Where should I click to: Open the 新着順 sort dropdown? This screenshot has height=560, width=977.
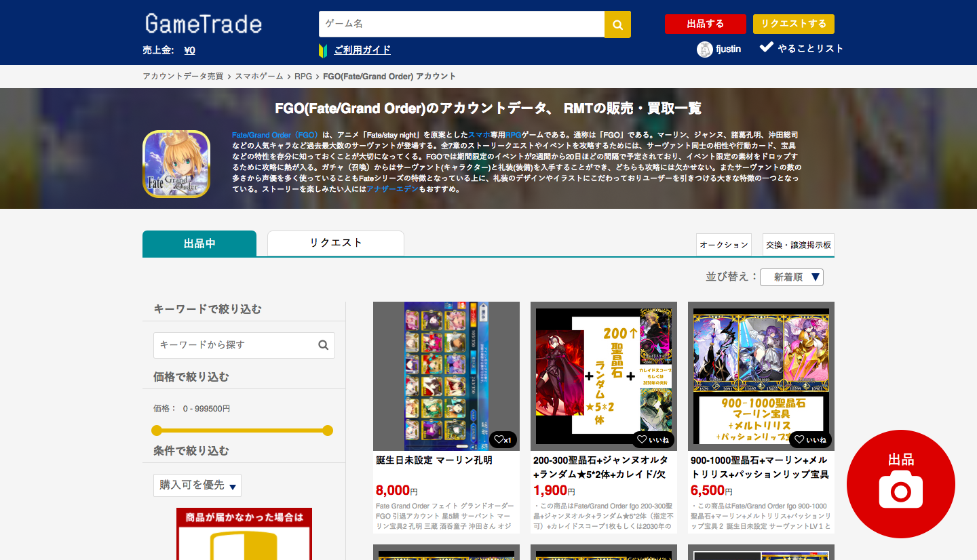pyautogui.click(x=792, y=277)
